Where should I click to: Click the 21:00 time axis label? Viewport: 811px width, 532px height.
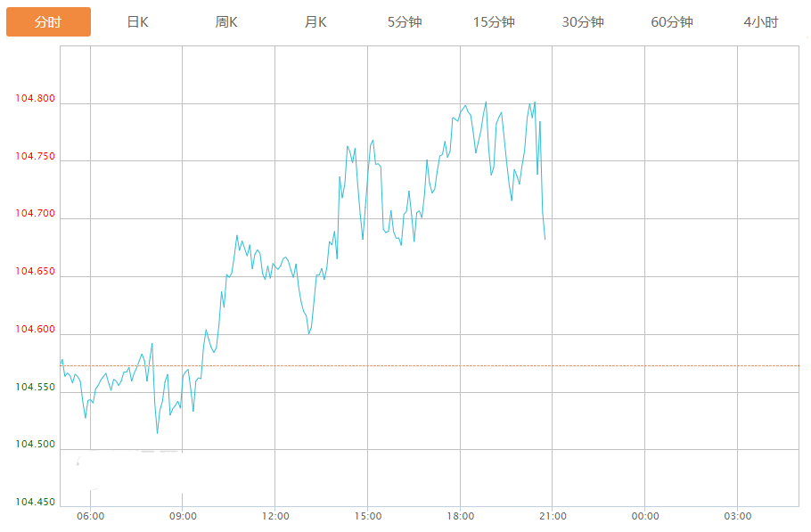[553, 516]
